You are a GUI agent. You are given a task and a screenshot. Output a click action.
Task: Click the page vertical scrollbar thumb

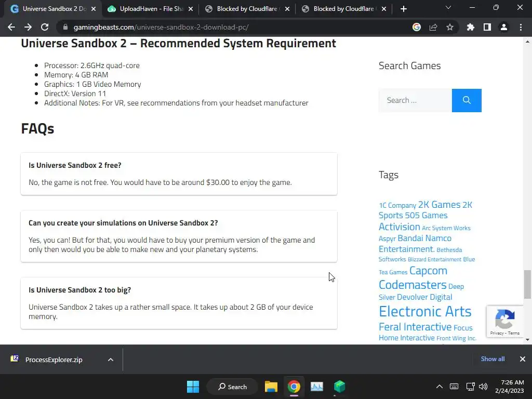(527, 284)
